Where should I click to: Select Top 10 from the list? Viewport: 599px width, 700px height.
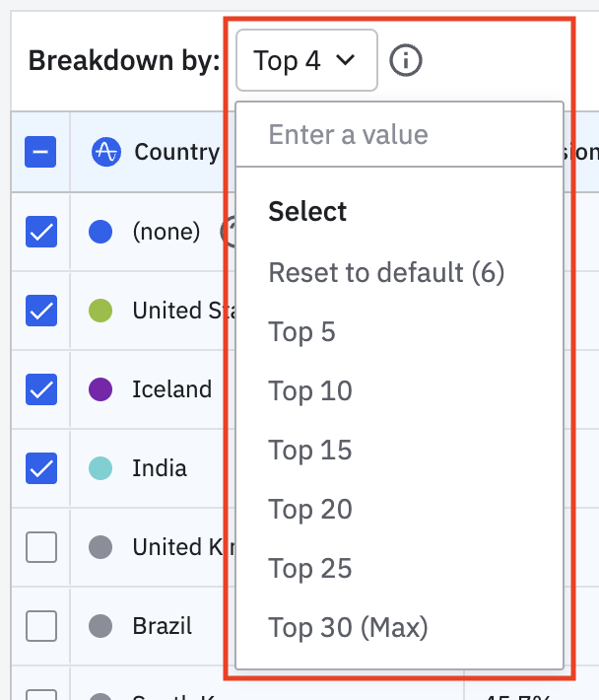tap(309, 391)
